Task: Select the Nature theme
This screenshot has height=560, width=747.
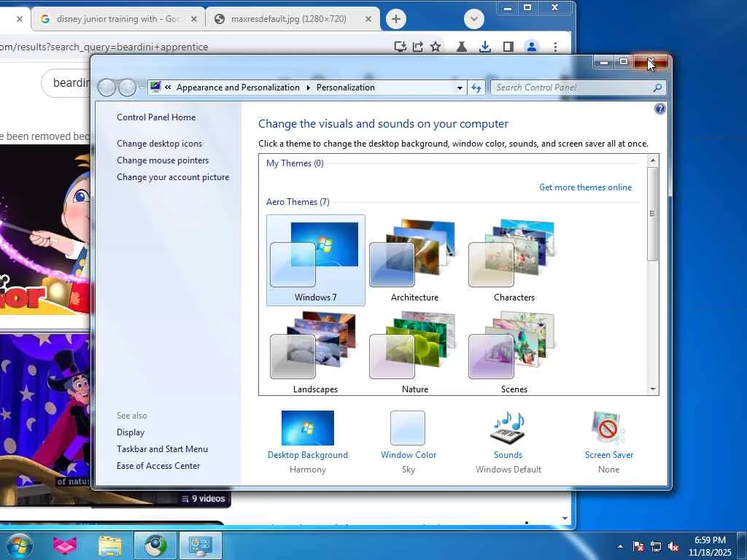Action: 414,352
